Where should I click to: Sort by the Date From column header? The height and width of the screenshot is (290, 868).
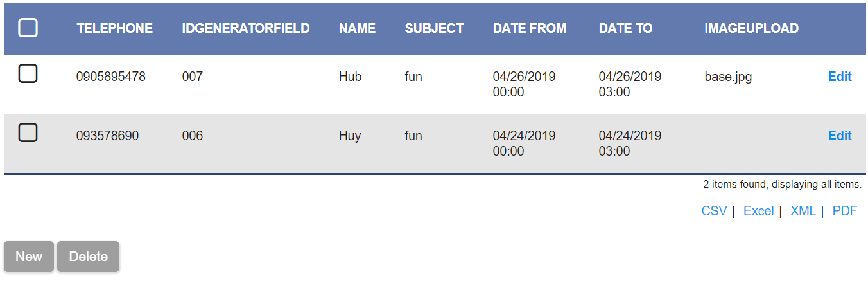click(530, 28)
